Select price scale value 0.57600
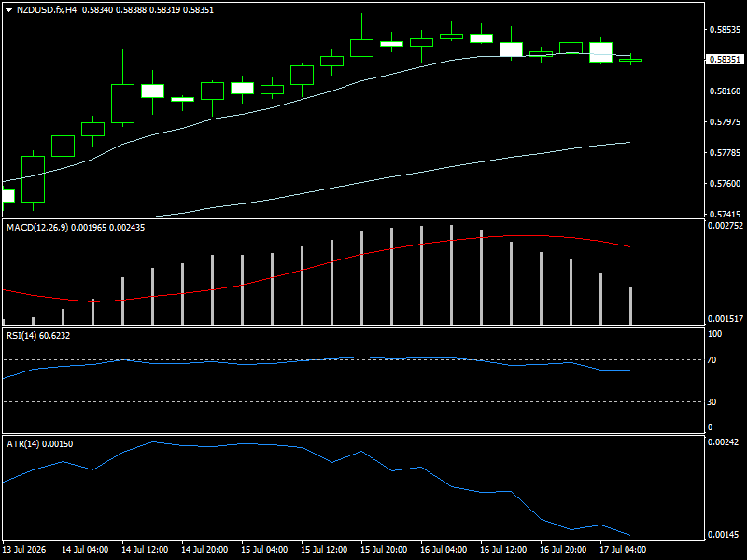This screenshot has height=560, width=747. click(x=726, y=183)
